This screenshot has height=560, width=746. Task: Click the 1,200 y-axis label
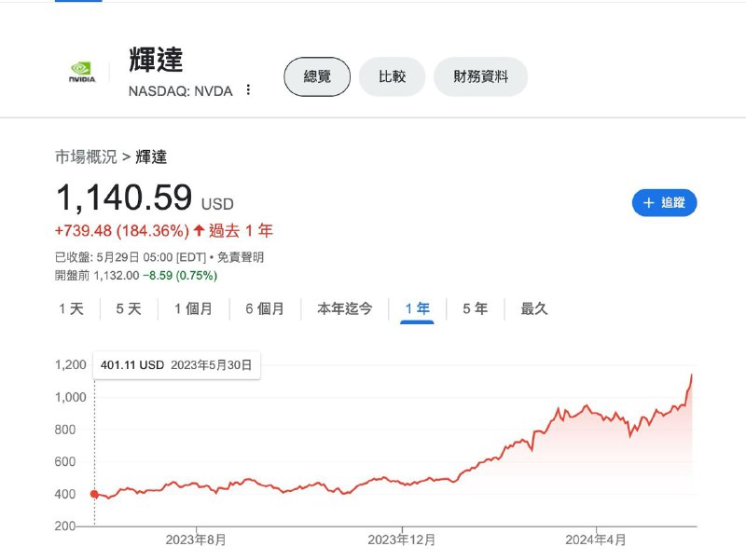[71, 365]
